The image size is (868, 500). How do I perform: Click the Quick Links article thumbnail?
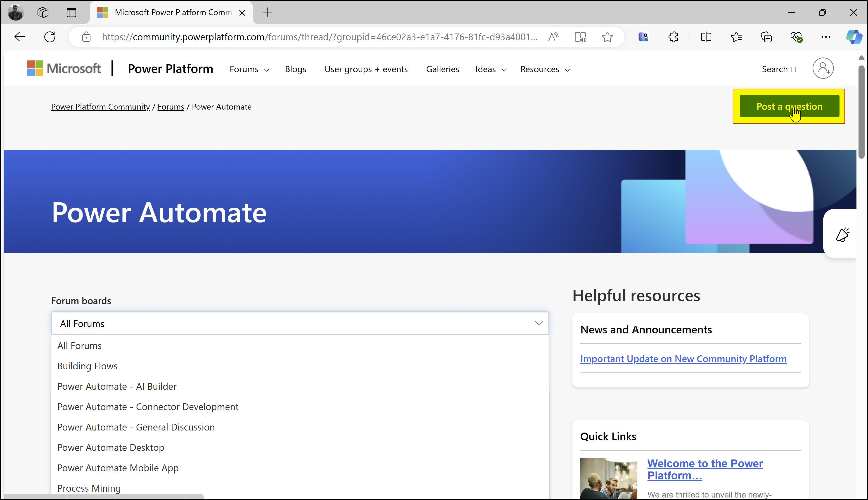coord(609,479)
